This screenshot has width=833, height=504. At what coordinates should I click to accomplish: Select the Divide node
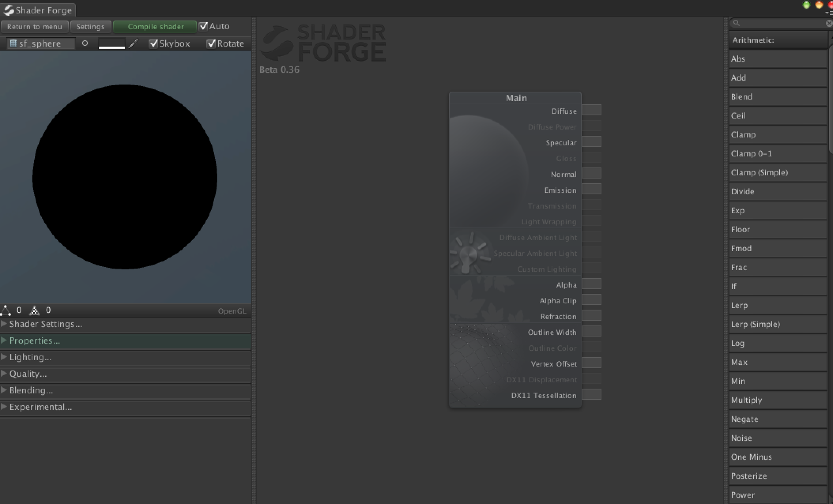778,192
